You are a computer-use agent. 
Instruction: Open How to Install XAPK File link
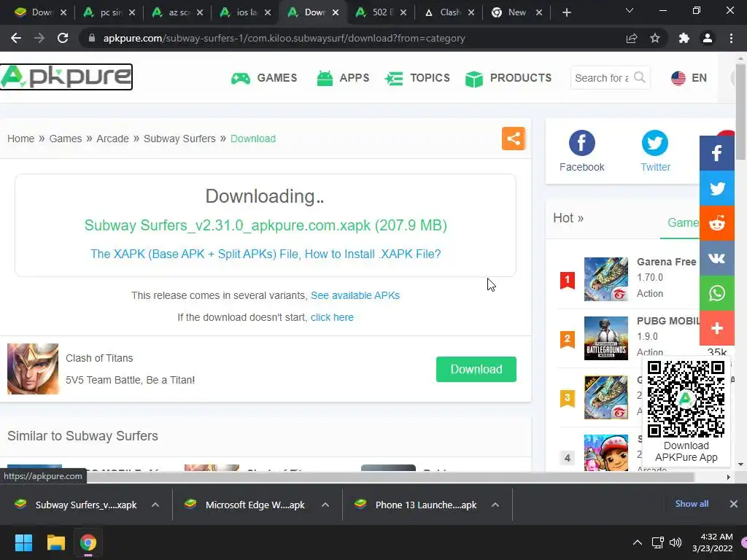pos(266,254)
